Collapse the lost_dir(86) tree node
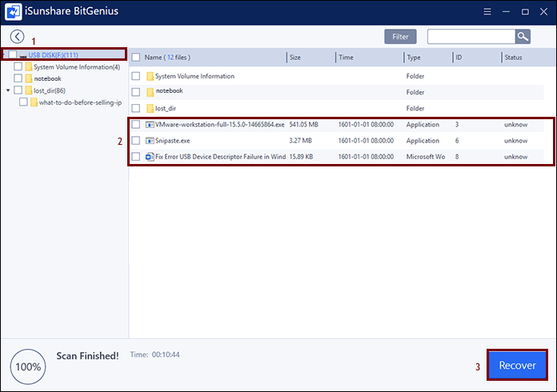The height and width of the screenshot is (392, 557). tap(8, 90)
